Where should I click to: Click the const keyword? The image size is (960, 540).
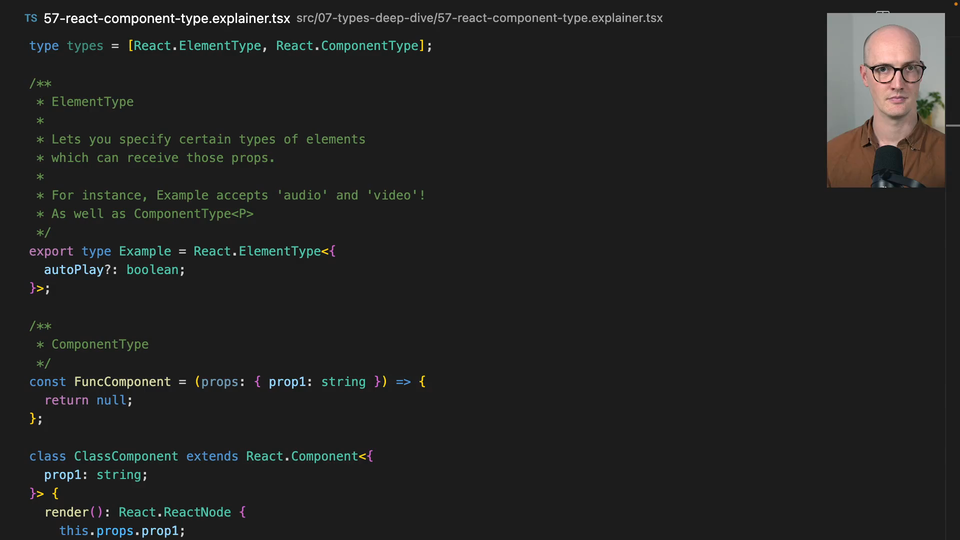[x=47, y=382]
